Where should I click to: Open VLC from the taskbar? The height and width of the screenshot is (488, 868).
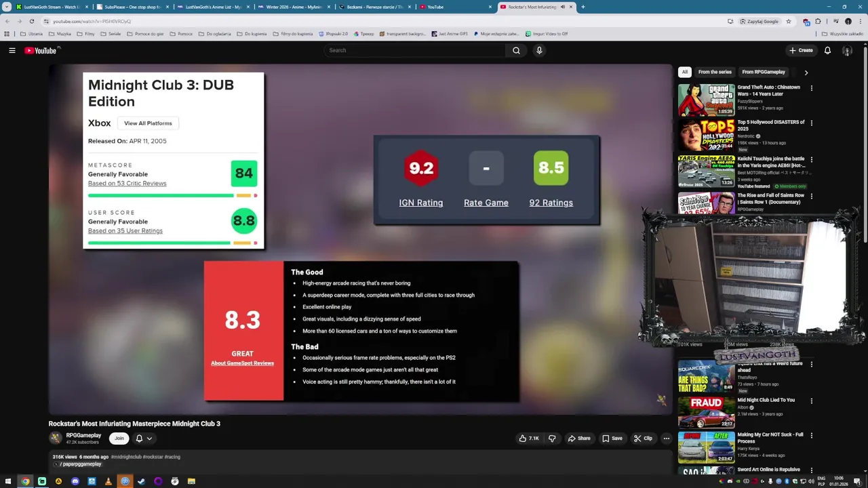point(108,481)
